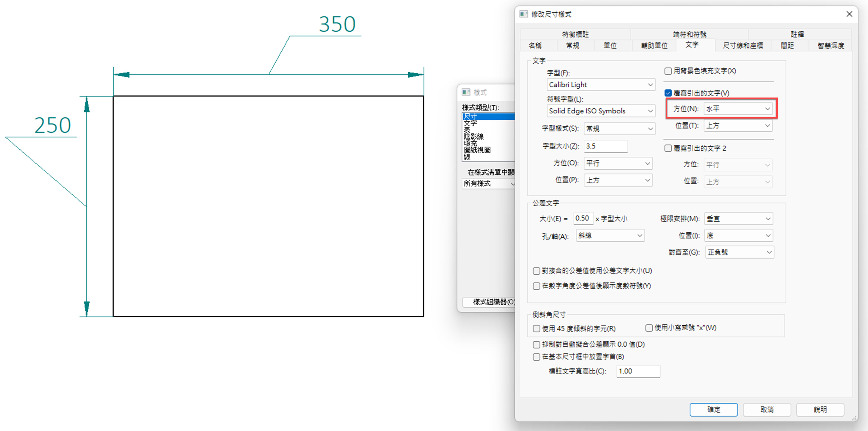The width and height of the screenshot is (868, 431).
Task: Click the 取消 button
Action: coord(767,409)
